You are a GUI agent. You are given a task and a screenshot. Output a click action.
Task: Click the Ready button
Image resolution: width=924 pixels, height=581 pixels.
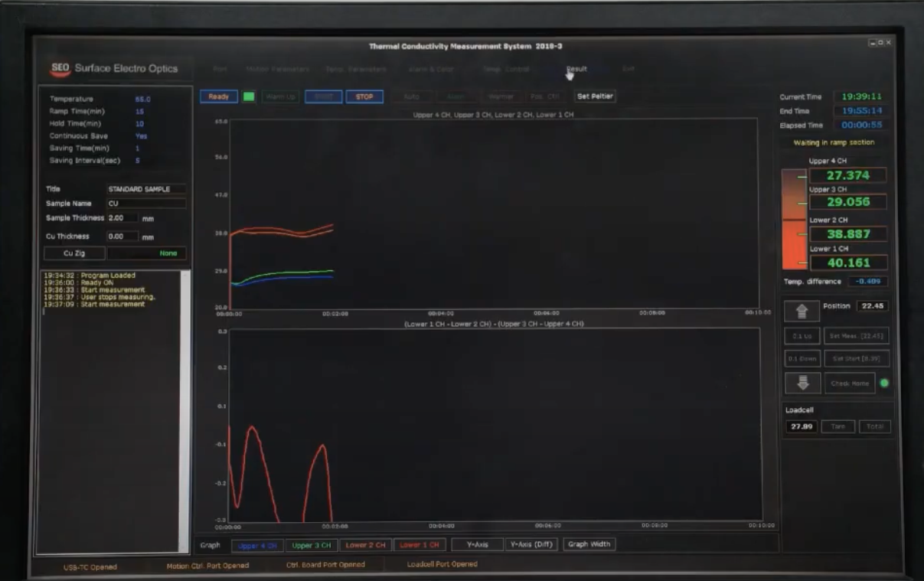pyautogui.click(x=219, y=96)
